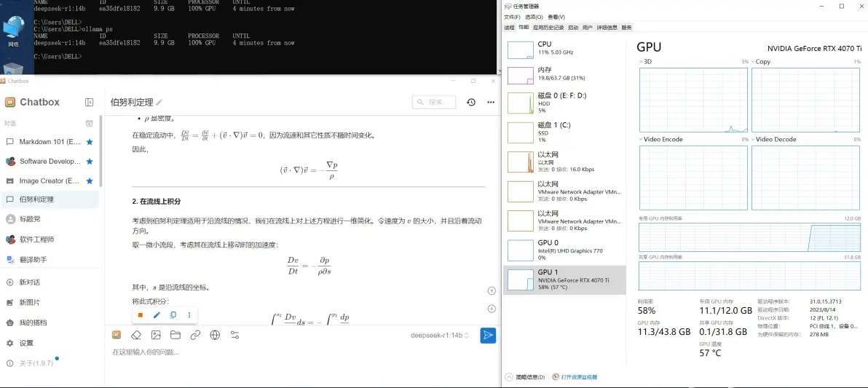
Task: Select 磁盘 1 (C:) SSD entry
Action: [564, 132]
